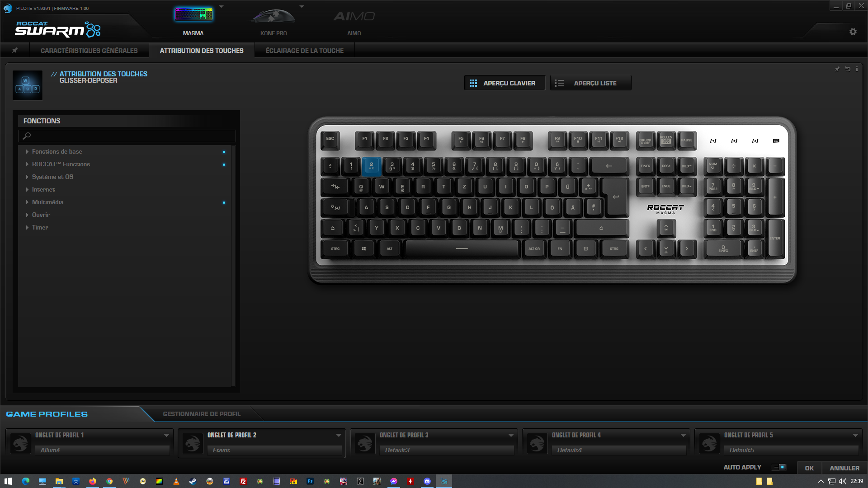Open Onglet de profil 2 dropdown arrow
868x488 pixels.
pos(339,435)
